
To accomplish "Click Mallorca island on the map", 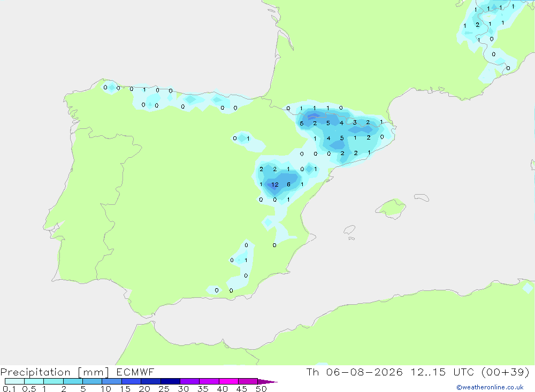I will coord(391,207).
